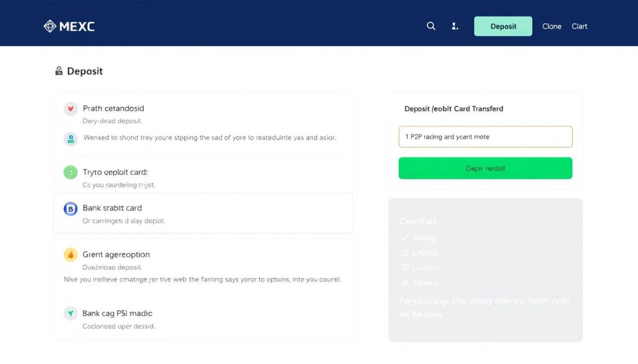Screen dimensions: 638x364
Task: Select the red icon next to Prath cetandosid
Action: tap(70, 108)
